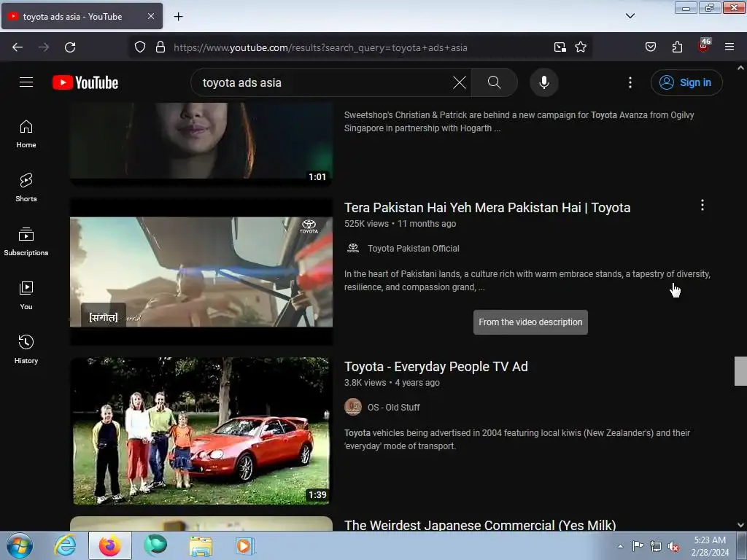Close the toyota ads asia tab
747x560 pixels.
click(x=150, y=16)
